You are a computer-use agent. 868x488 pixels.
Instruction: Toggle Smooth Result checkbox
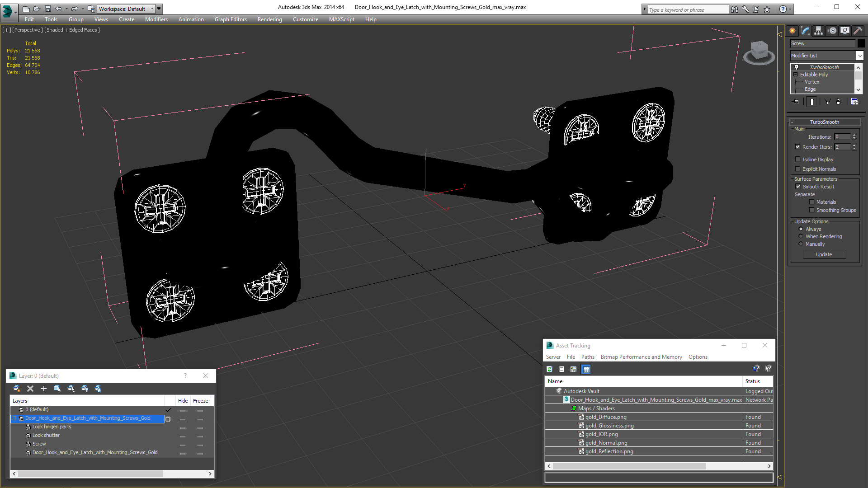(x=798, y=187)
